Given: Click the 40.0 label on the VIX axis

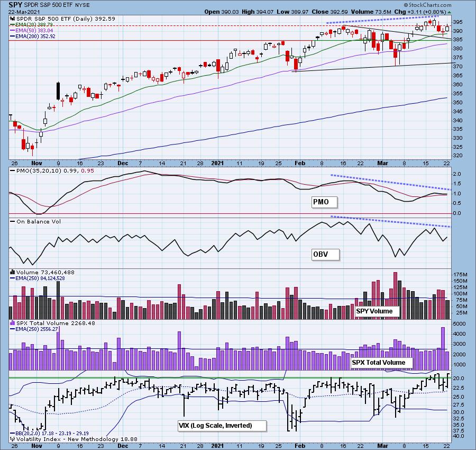Looking at the screenshot, I should [x=459, y=436].
